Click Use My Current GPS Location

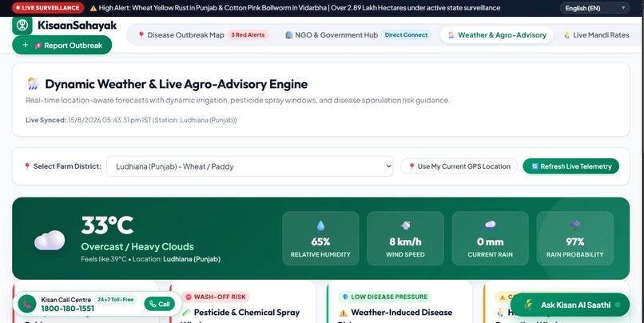[459, 166]
